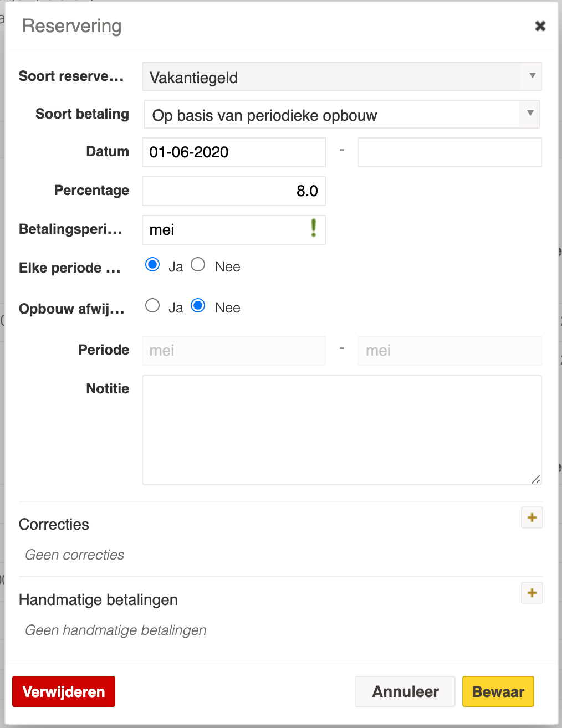This screenshot has height=728, width=562.
Task: Open the Soort betaling dropdown arrow
Action: (x=530, y=114)
